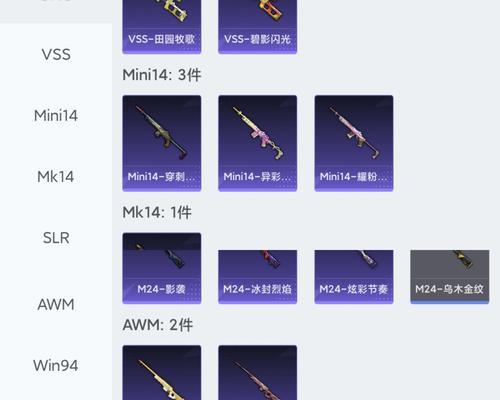Open the Mk14 sidebar category
This screenshot has height=400, width=500.
(56, 177)
